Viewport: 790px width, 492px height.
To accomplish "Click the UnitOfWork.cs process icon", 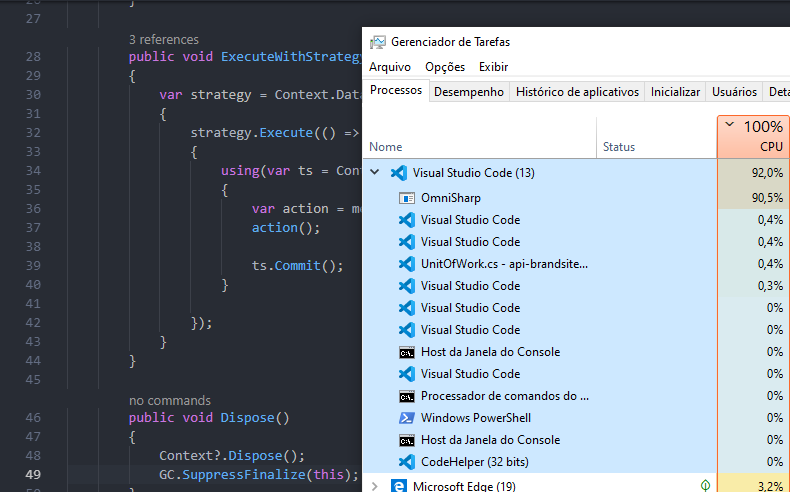I will click(407, 264).
